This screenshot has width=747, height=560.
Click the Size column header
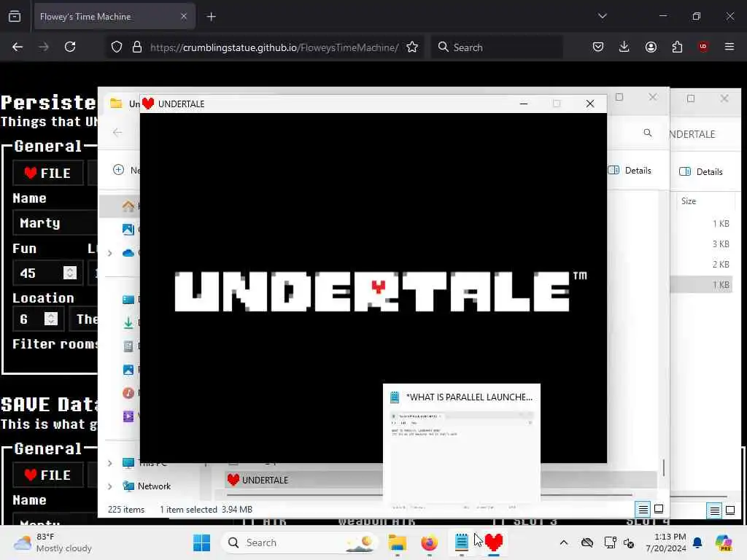689,201
